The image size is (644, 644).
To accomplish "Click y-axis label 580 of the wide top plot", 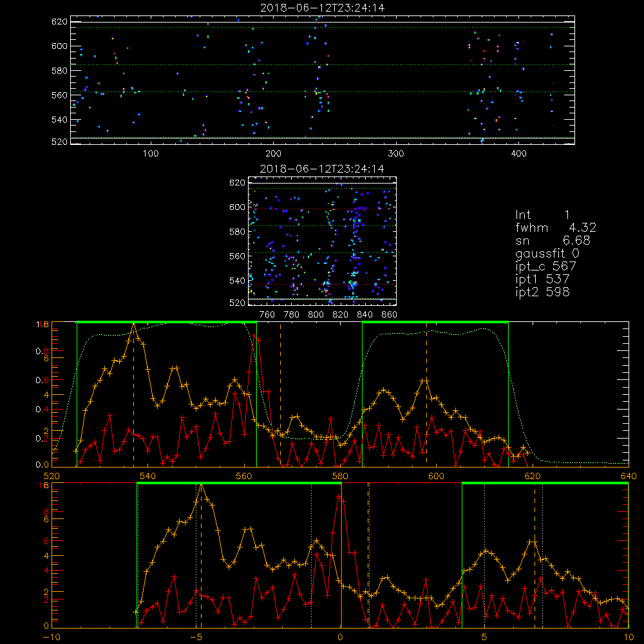I will click(x=59, y=71).
